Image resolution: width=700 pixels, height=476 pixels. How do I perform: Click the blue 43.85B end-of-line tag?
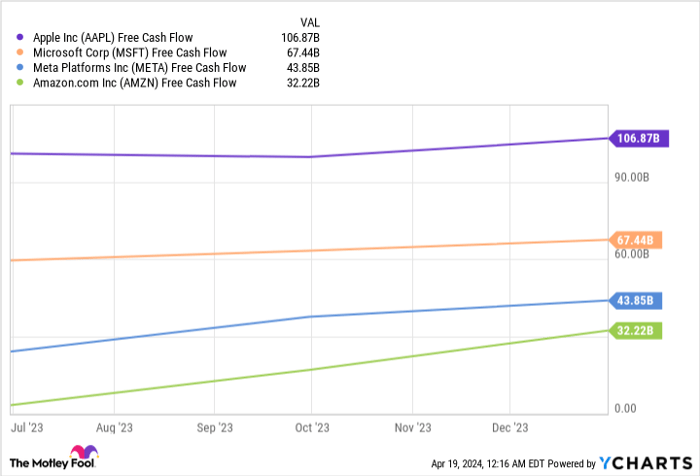[636, 301]
